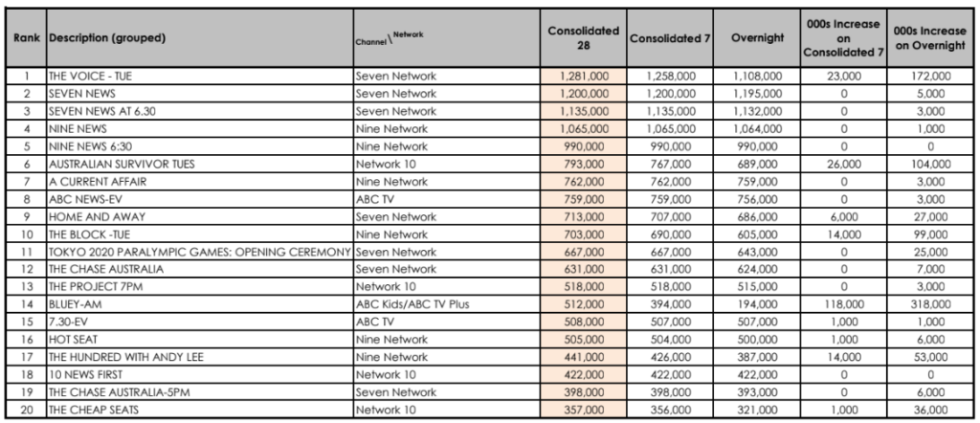Viewport: 980px width, 423px height.
Task: Click ABC Kids/ABC TV Plus cell
Action: (x=446, y=304)
